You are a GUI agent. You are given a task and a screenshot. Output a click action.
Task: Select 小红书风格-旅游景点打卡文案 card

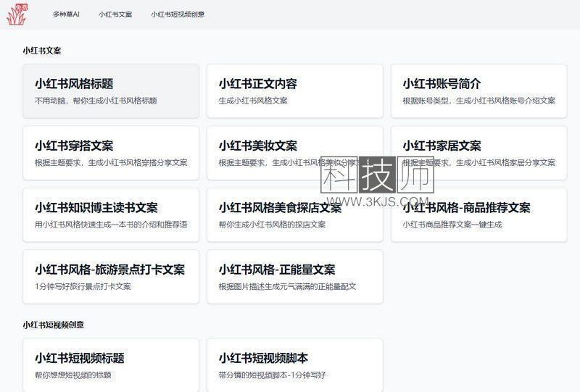point(111,277)
